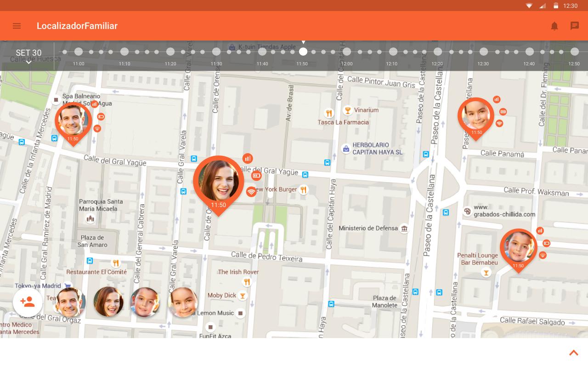Check Wi-Fi icon beside girl's pin

pyautogui.click(x=499, y=123)
